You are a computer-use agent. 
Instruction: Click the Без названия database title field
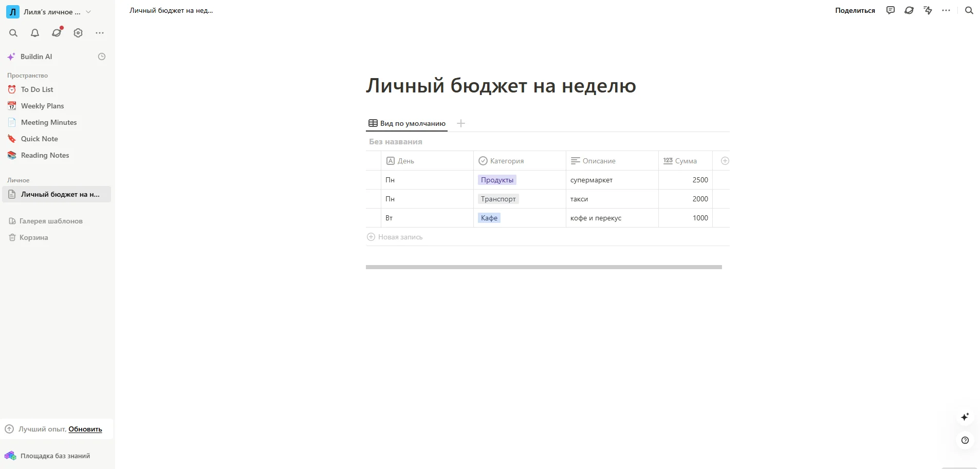pyautogui.click(x=396, y=142)
